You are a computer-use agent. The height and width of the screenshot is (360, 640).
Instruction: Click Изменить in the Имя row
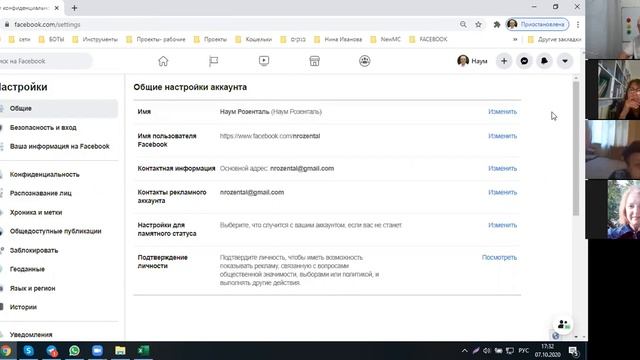[502, 111]
